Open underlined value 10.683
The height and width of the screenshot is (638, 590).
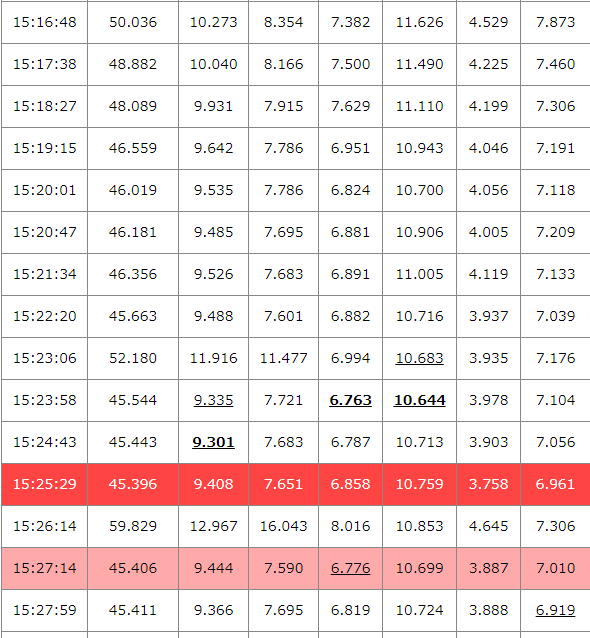coord(420,358)
